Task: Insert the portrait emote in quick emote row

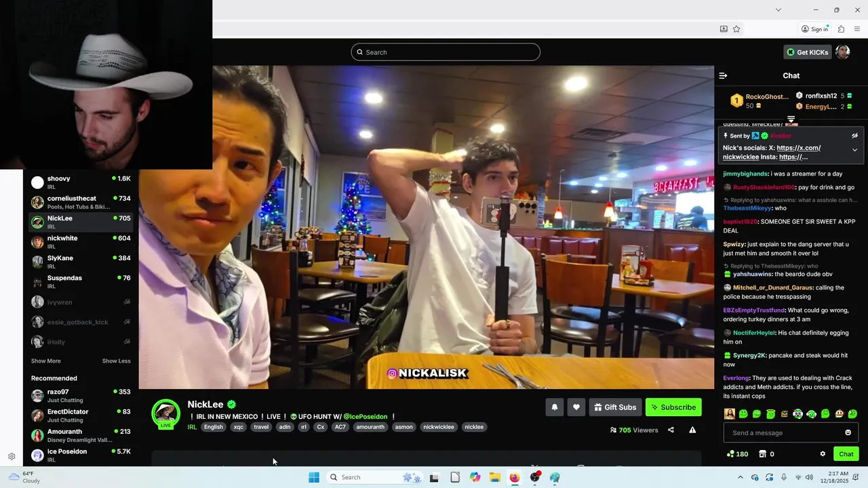Action: tap(730, 413)
